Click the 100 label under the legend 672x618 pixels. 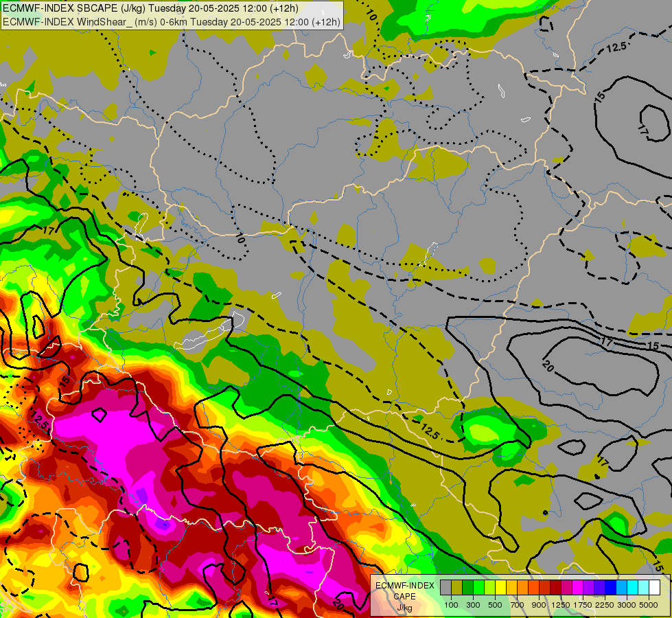(x=451, y=605)
